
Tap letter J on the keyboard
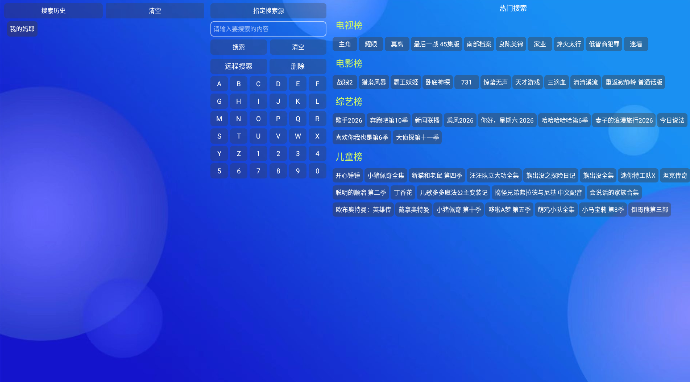[x=278, y=101]
